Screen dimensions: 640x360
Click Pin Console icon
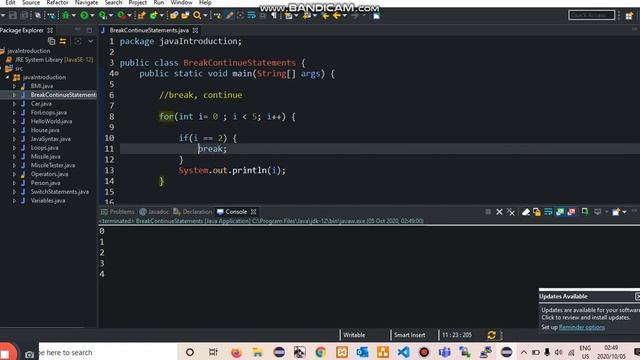[x=585, y=212]
